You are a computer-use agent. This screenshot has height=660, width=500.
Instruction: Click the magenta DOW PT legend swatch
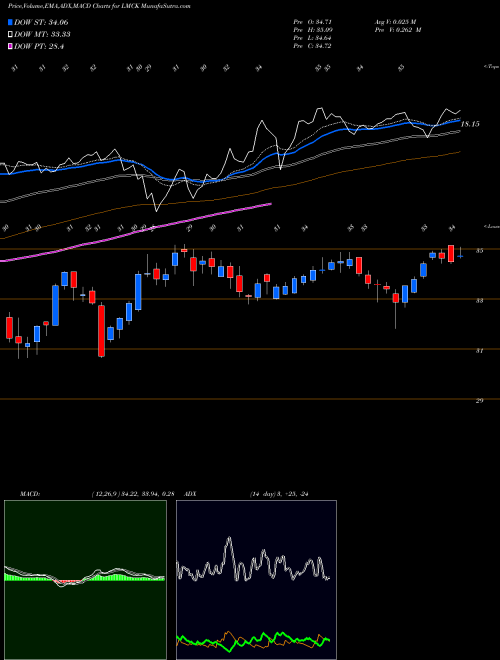coord(11,47)
